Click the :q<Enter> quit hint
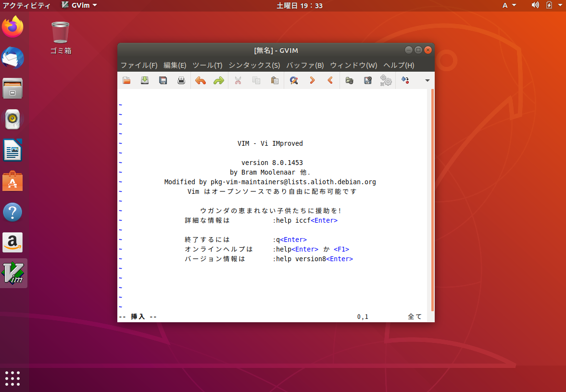Viewport: 566px width, 392px height. (x=289, y=240)
